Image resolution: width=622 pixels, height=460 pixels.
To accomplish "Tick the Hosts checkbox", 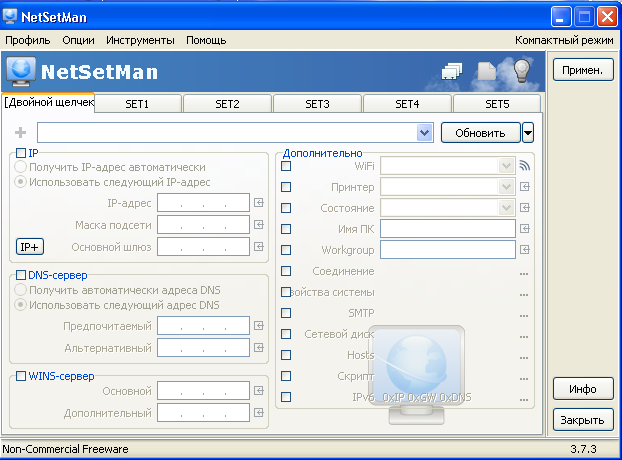I will click(286, 355).
